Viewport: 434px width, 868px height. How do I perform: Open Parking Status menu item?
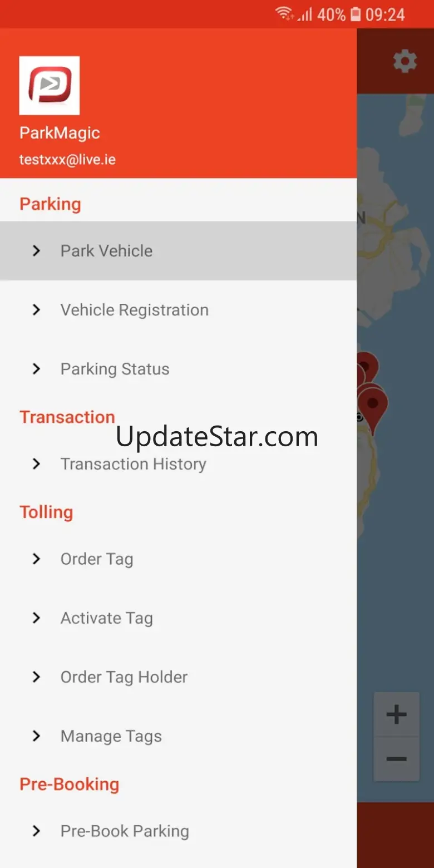[x=178, y=369]
